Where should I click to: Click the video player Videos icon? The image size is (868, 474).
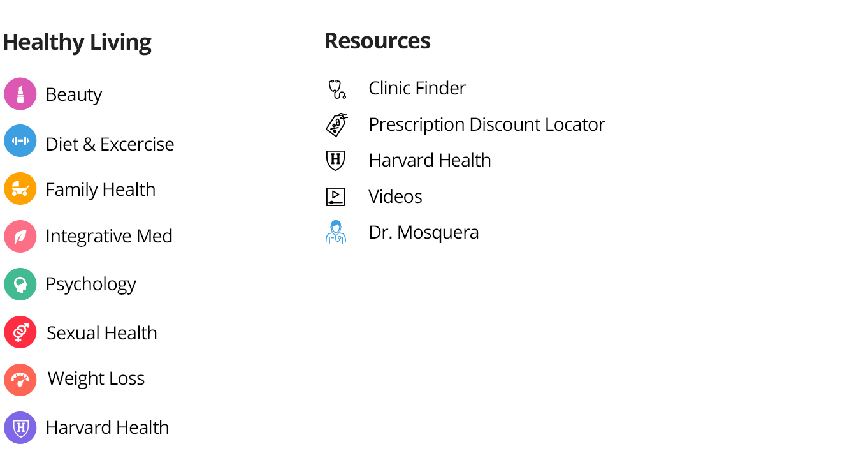point(335,196)
